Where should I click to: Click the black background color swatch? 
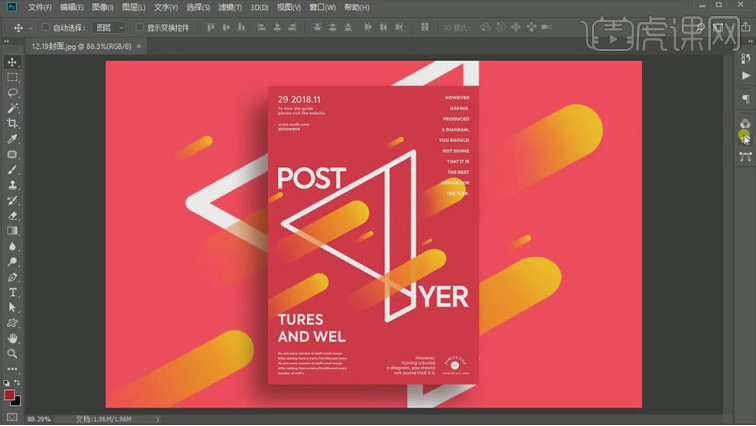(17, 401)
